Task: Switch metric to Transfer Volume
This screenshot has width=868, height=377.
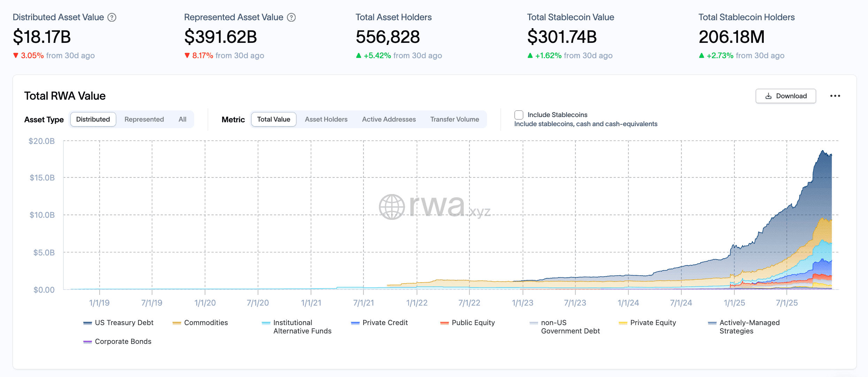Action: coord(454,119)
